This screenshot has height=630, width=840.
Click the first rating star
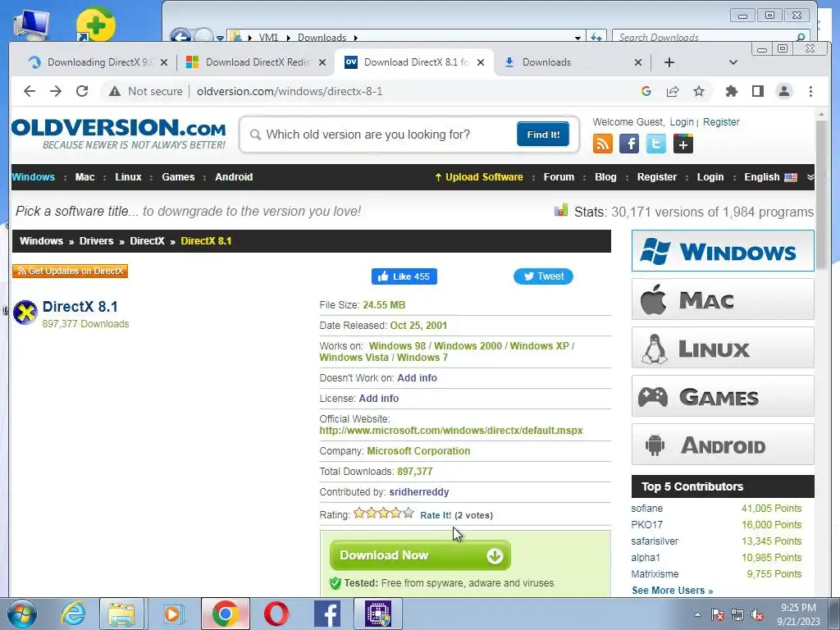pyautogui.click(x=359, y=514)
